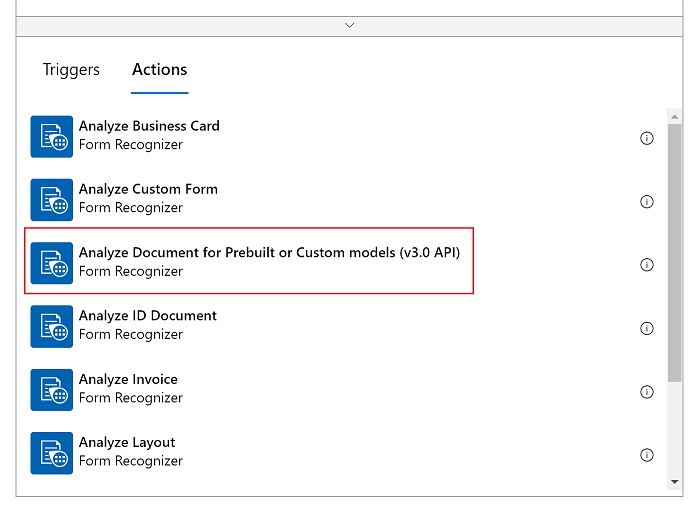Image resolution: width=698 pixels, height=508 pixels.
Task: Open info for Analyze Document v3.0 API
Action: [x=647, y=265]
